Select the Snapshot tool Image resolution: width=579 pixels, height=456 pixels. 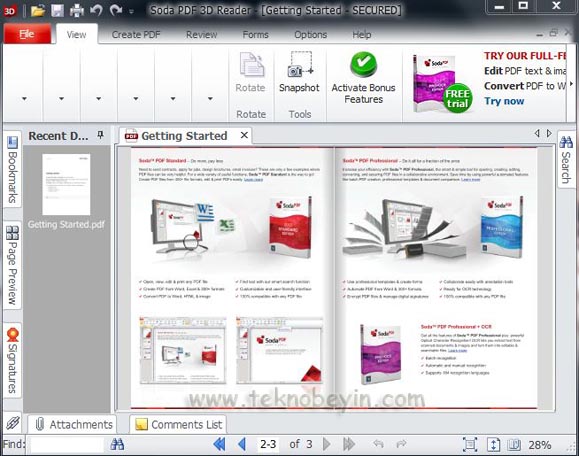point(299,72)
